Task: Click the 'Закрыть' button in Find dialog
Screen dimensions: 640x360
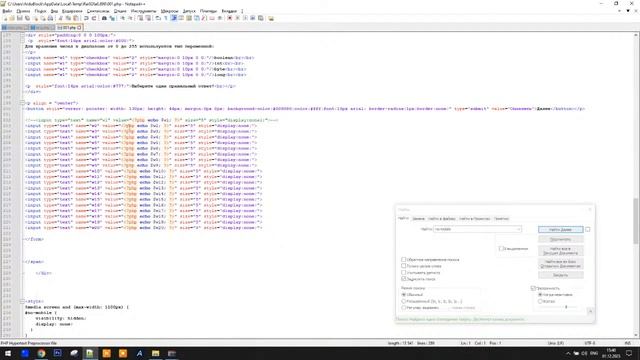Action: coord(560,275)
